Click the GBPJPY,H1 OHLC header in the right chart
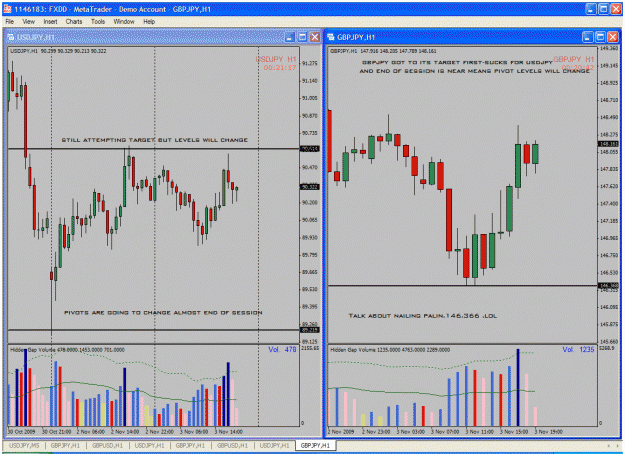 click(383, 51)
